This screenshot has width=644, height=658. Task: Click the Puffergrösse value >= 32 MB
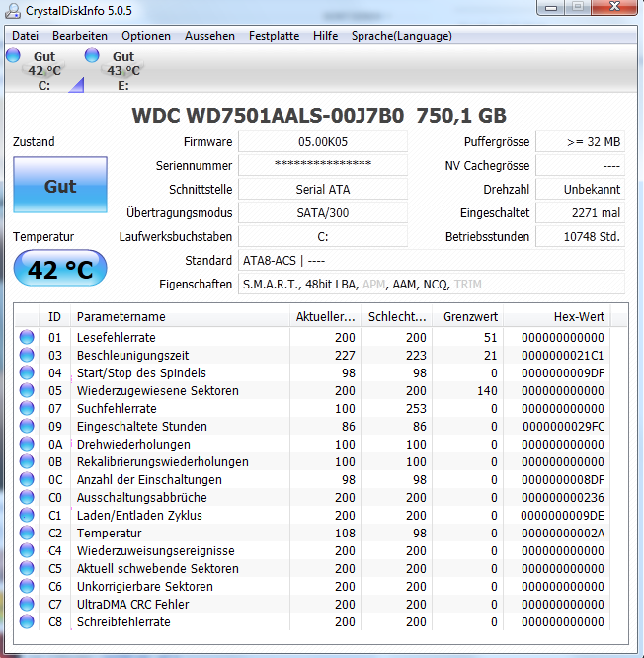click(580, 142)
